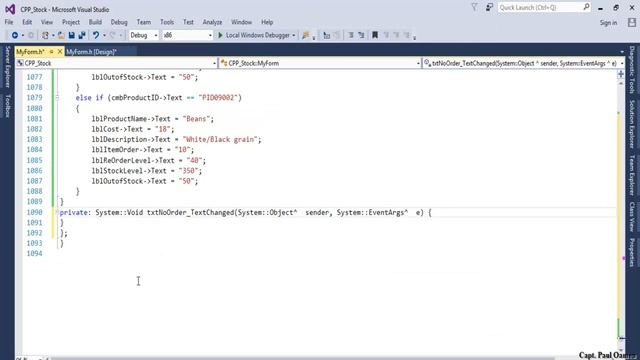640x360 pixels.
Task: Open the File menu
Action: (x=9, y=22)
